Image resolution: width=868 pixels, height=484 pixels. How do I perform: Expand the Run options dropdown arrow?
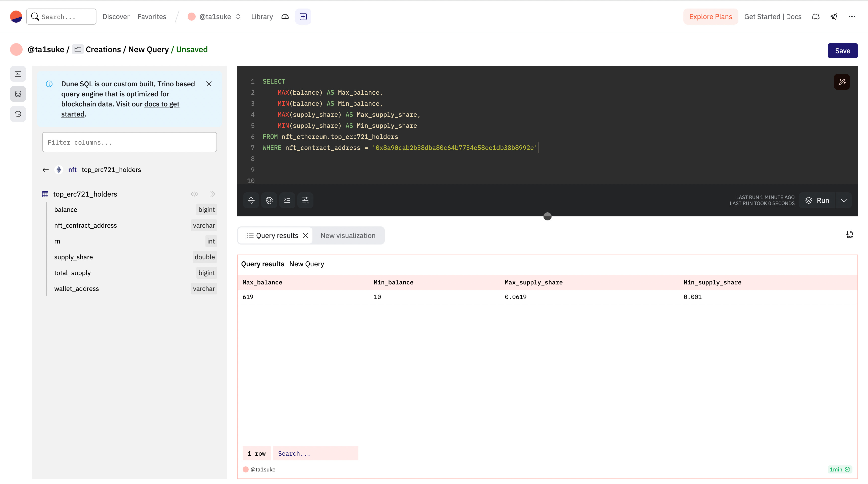(x=844, y=200)
